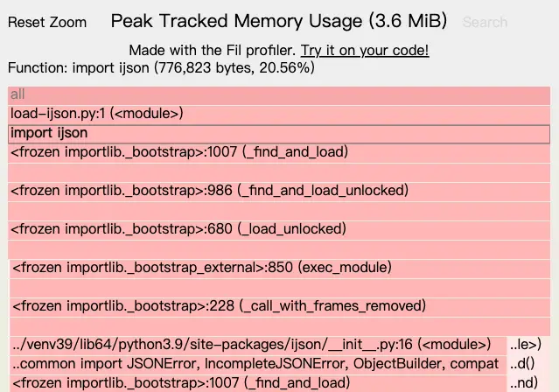Image resolution: width=559 pixels, height=392 pixels.
Task: Click the blank frame under _load_unlocked
Action: [x=279, y=249]
